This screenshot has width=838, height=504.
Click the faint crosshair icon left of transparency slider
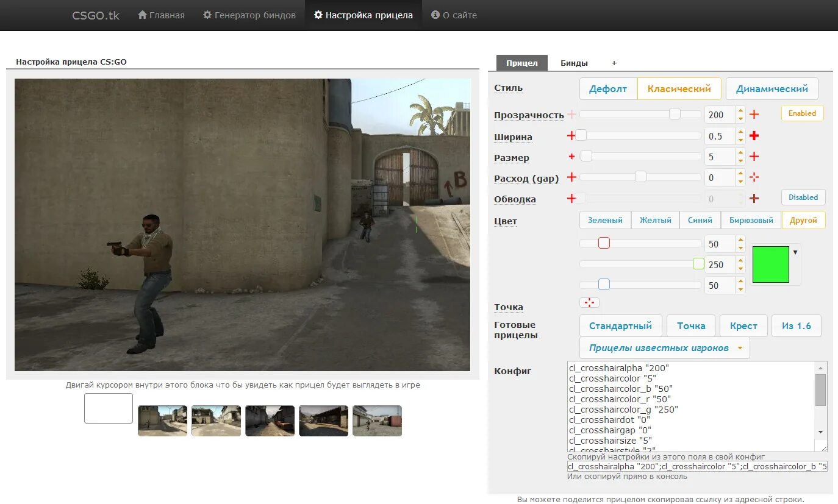click(x=571, y=114)
